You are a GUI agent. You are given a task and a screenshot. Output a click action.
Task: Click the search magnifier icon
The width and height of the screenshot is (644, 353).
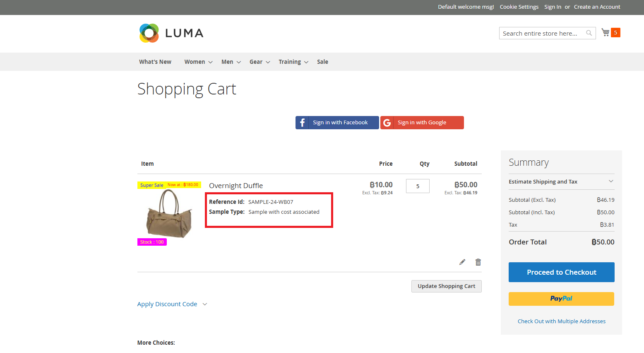tap(589, 33)
